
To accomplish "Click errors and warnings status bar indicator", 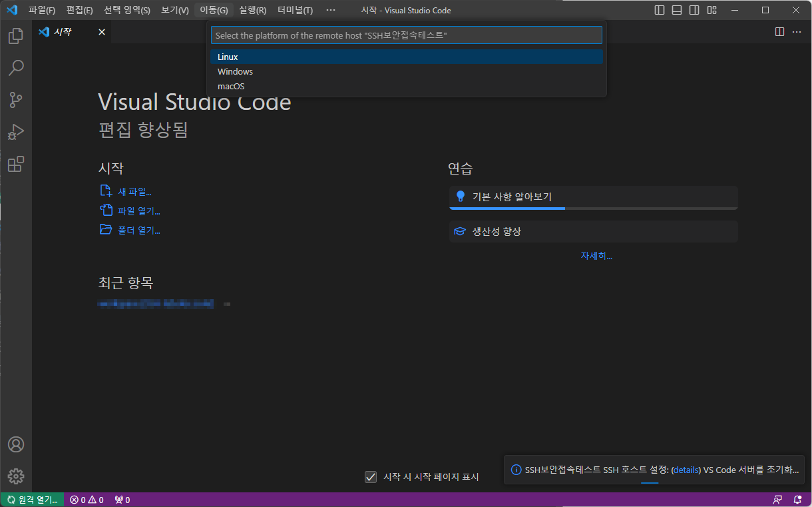I will 87,500.
